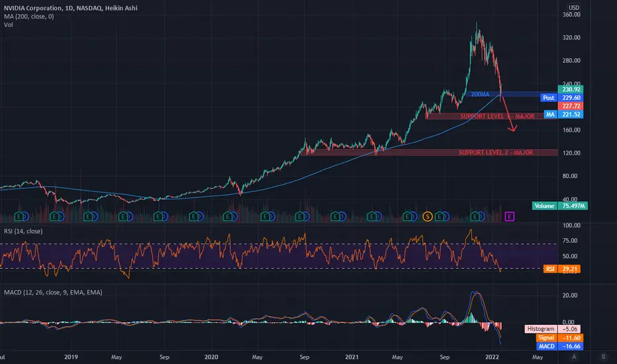The image size is (617, 364).
Task: Click the earnings marker near May 2021
Action: 408,216
